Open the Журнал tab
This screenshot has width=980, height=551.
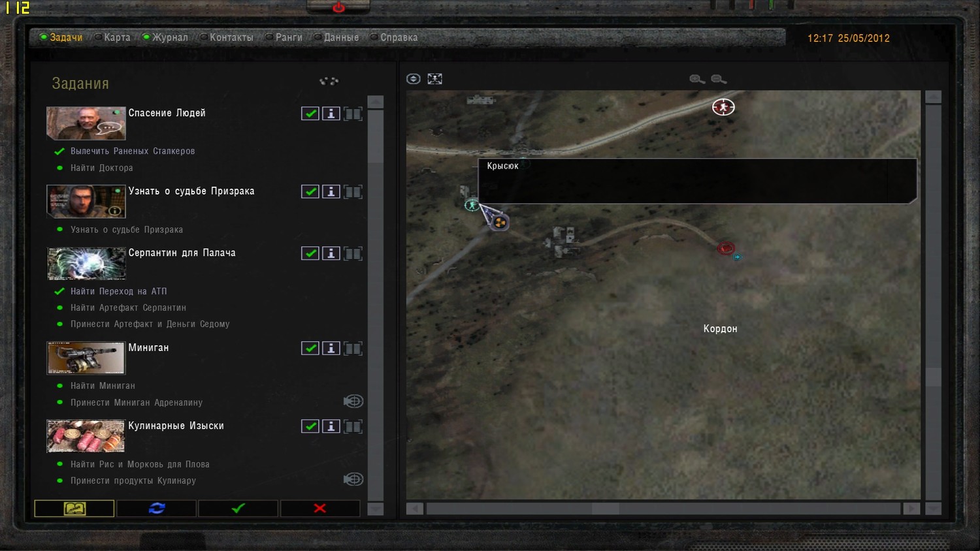tap(165, 37)
